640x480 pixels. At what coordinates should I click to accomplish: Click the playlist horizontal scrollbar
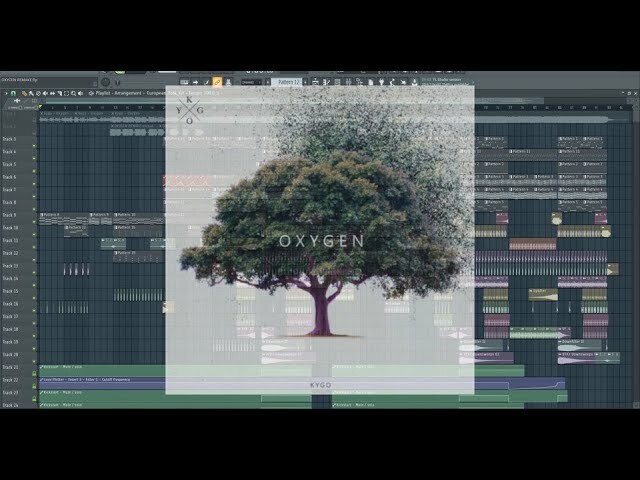294,100
